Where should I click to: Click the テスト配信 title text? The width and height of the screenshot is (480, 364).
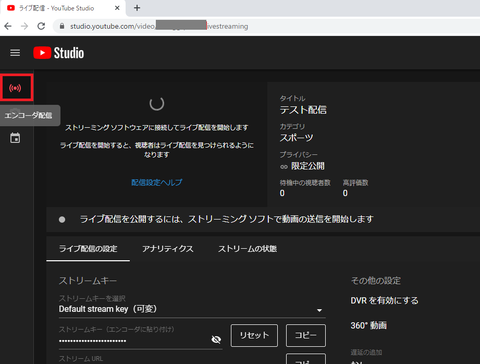(x=303, y=110)
